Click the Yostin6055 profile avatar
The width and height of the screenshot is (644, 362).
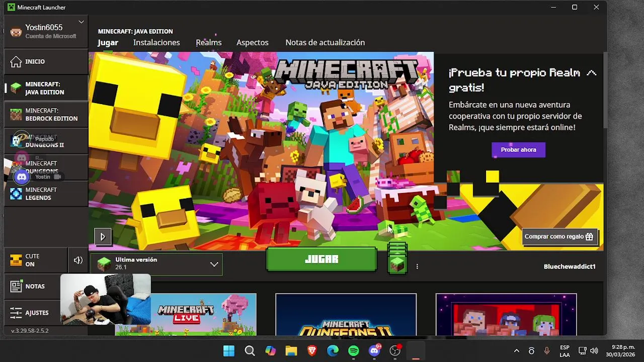click(x=16, y=31)
